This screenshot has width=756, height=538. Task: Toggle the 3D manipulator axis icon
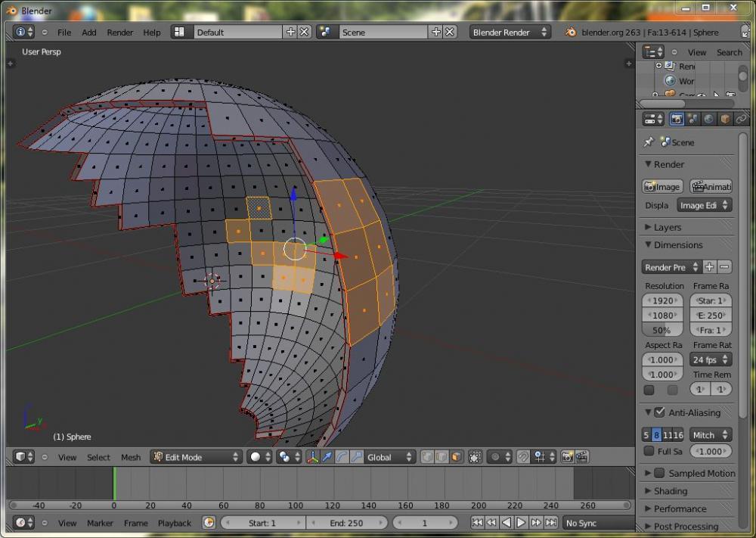(312, 457)
